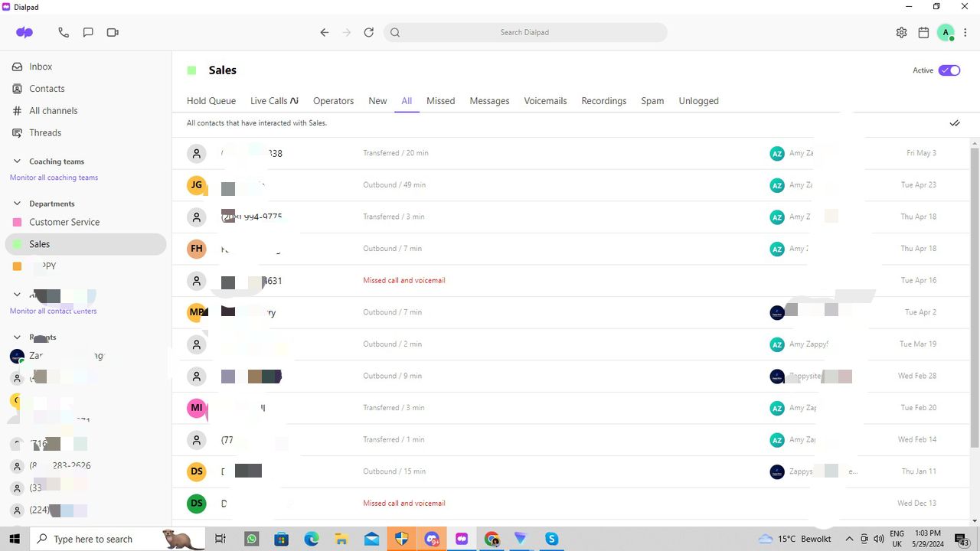Open the three-dot more menu
Viewport: 980px width, 551px height.
(966, 32)
